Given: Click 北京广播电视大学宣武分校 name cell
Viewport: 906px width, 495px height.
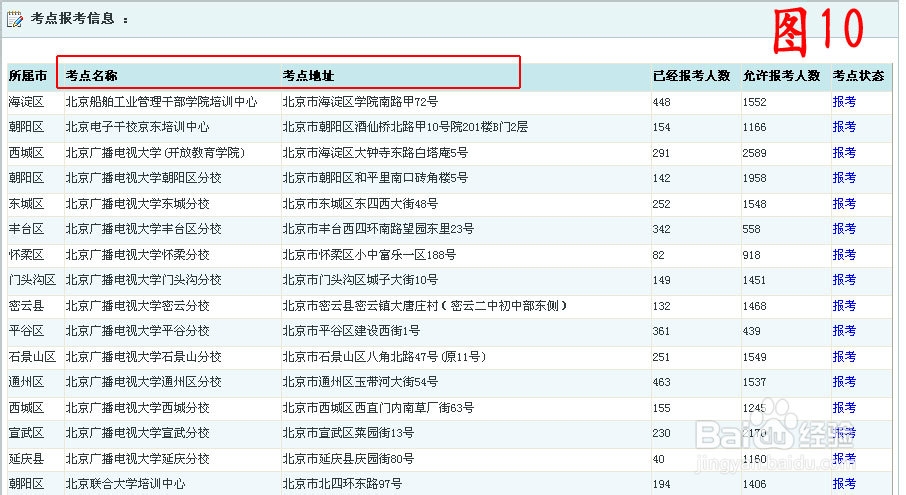Looking at the screenshot, I should (x=138, y=433).
